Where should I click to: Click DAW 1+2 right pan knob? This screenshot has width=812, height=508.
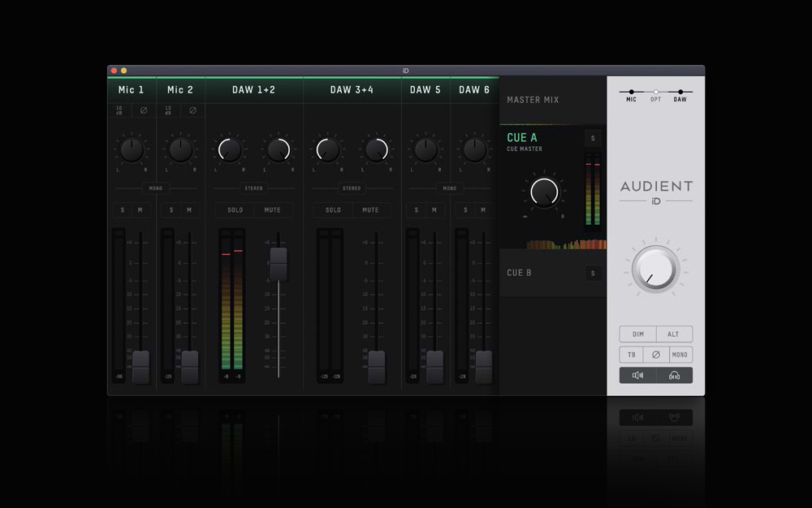tap(279, 150)
